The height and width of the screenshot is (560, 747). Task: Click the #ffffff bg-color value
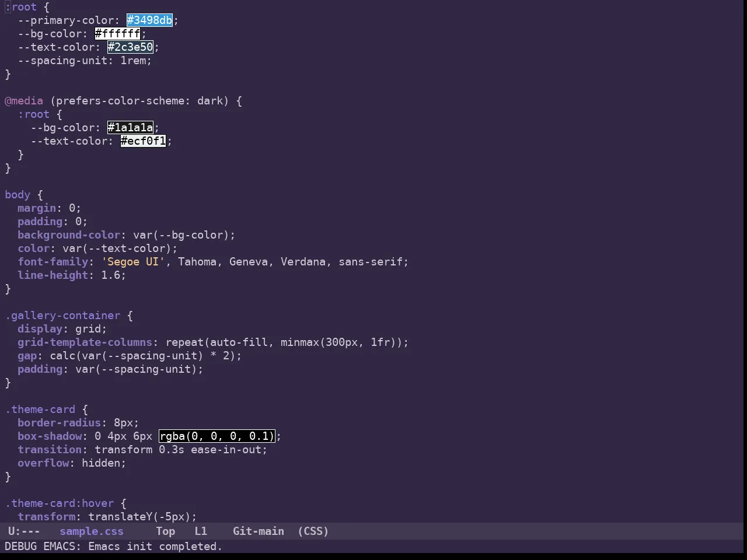(x=117, y=33)
